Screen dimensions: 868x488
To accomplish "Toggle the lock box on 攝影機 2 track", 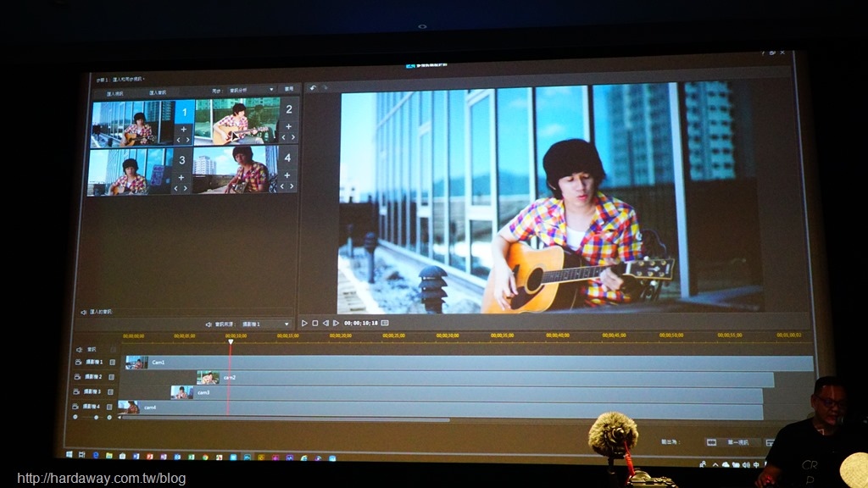I will pos(111,377).
